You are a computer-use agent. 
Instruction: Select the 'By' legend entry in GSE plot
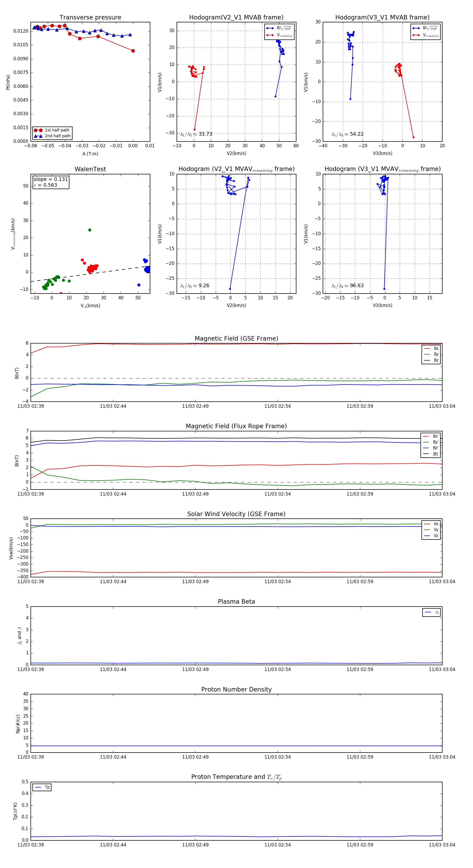(x=431, y=355)
